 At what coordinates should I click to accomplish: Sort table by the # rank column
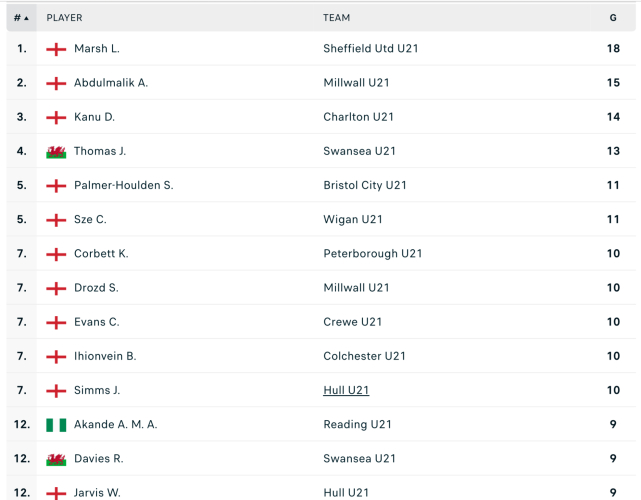coord(21,18)
